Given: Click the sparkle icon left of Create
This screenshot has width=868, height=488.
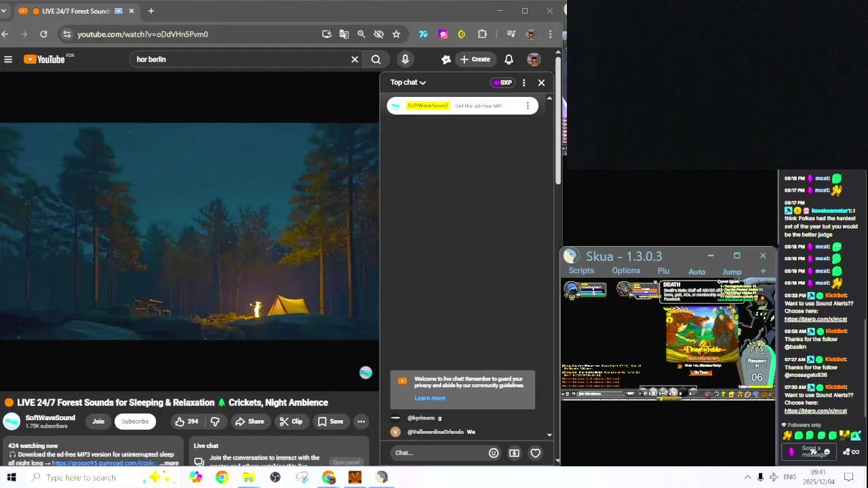Looking at the screenshot, I should [446, 60].
